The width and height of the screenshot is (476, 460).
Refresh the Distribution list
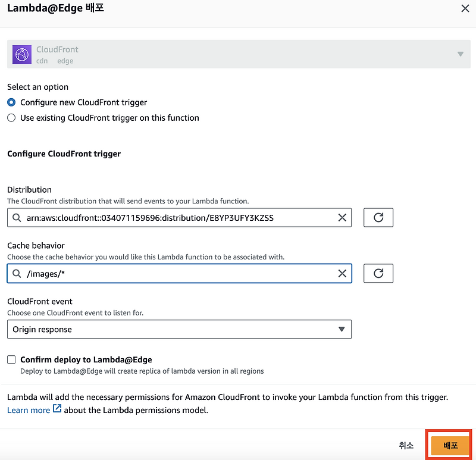pos(379,217)
